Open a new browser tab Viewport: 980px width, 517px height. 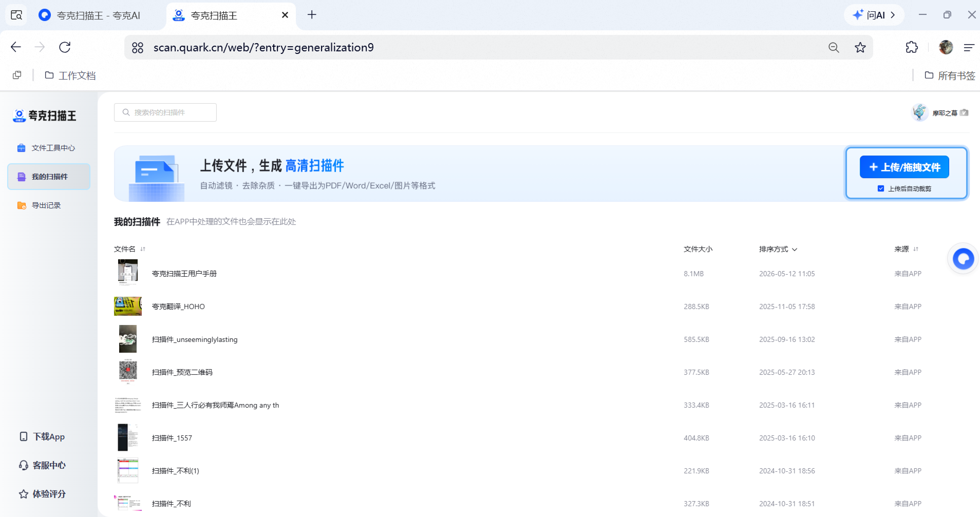click(x=312, y=15)
